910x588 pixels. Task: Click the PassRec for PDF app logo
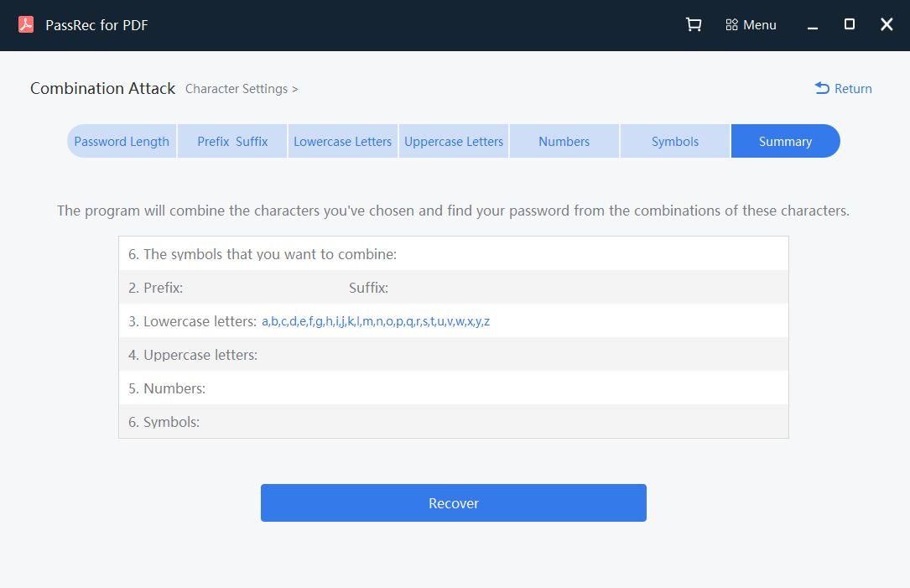point(26,24)
